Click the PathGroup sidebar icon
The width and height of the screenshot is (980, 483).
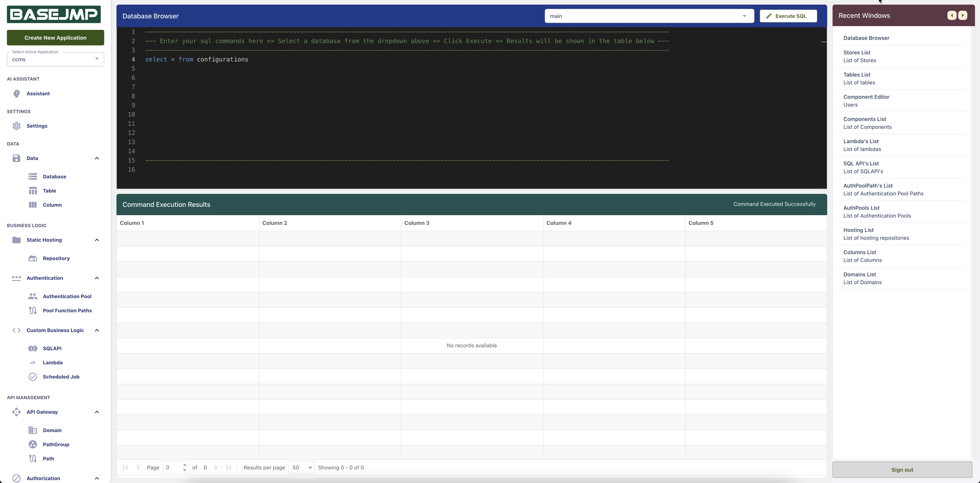(33, 444)
